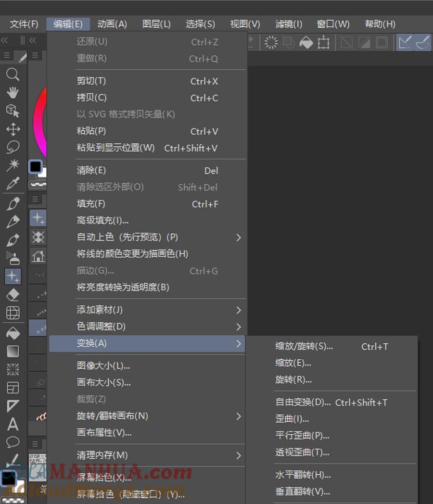Choose 水平翻转(H)... in transform submenu
The image size is (433, 504).
pos(332,475)
